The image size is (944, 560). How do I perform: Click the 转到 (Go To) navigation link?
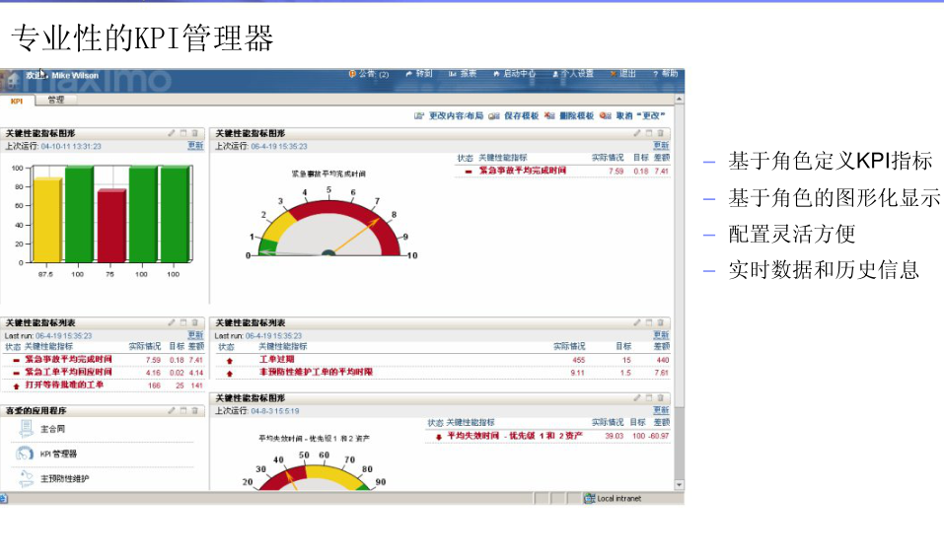point(423,74)
